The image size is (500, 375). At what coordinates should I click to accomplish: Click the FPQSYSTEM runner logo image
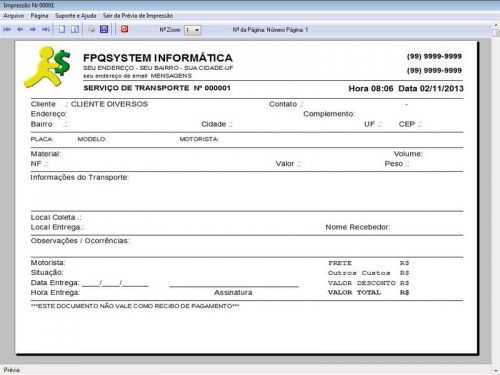click(x=47, y=67)
